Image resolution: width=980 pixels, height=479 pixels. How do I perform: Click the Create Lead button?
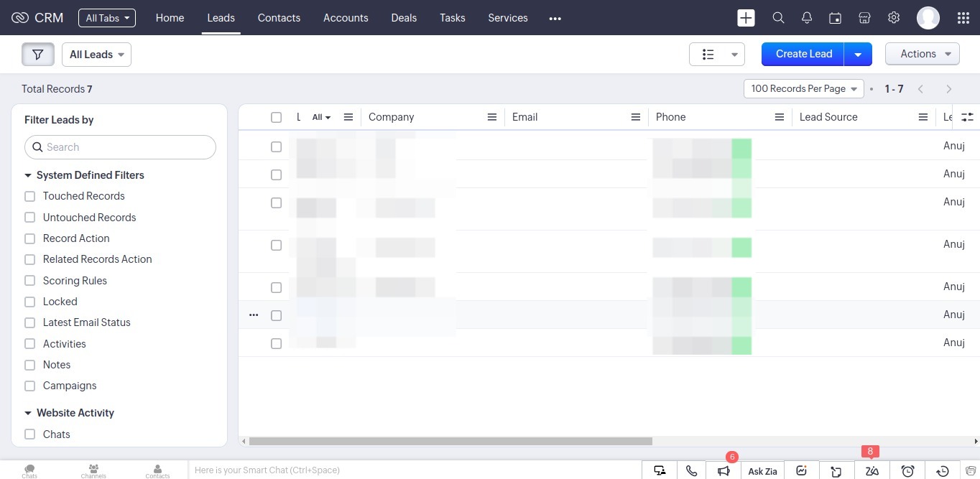[x=803, y=54]
